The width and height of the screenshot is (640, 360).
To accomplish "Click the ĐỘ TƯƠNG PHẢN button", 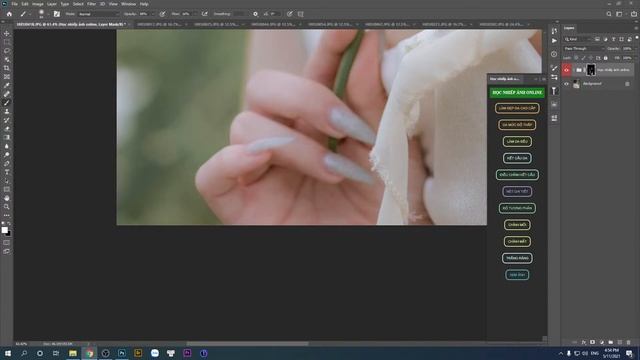I will click(x=517, y=208).
